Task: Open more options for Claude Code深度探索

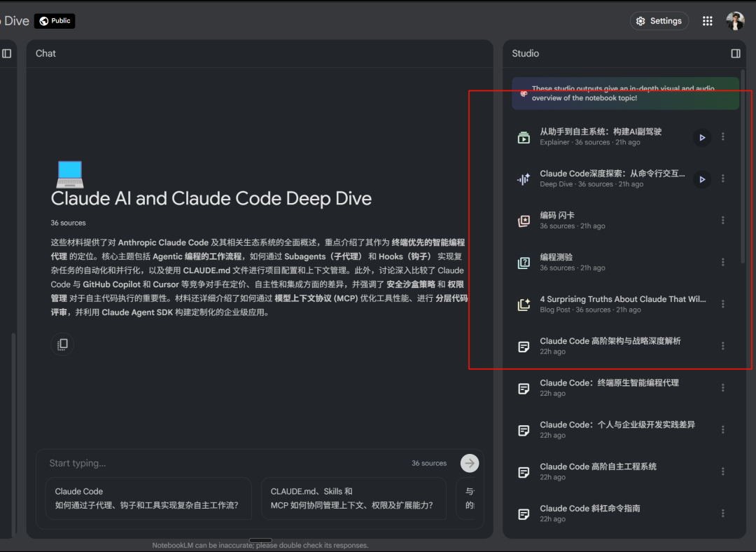Action: [x=722, y=179]
